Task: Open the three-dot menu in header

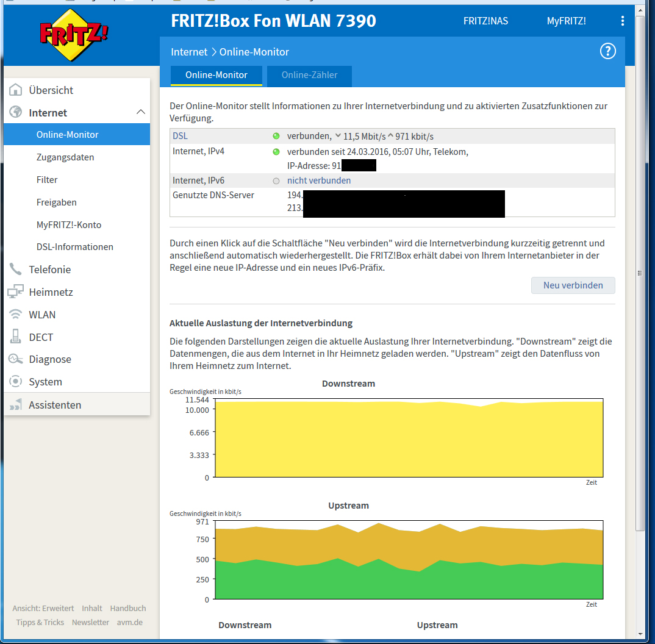Action: pos(623,21)
